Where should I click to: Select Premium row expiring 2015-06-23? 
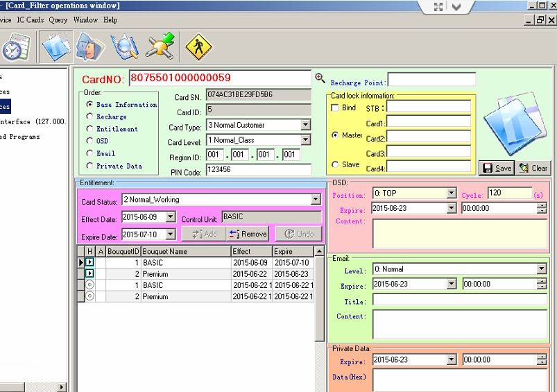point(196,274)
